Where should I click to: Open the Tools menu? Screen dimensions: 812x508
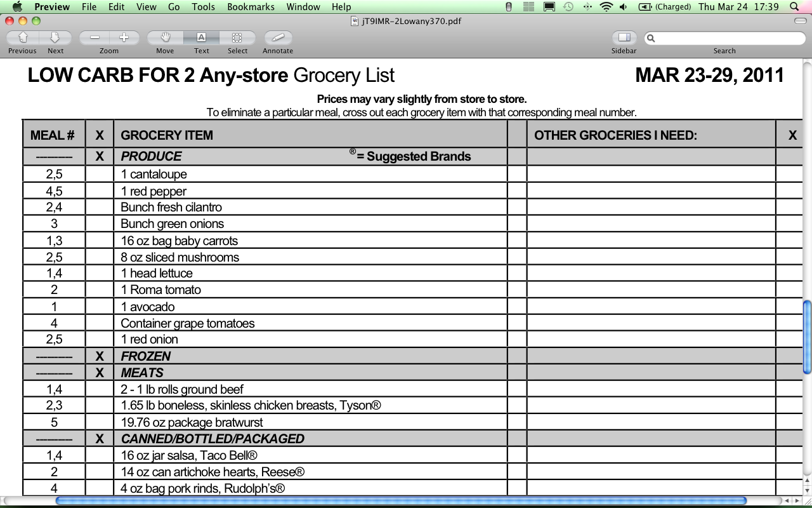pyautogui.click(x=202, y=7)
